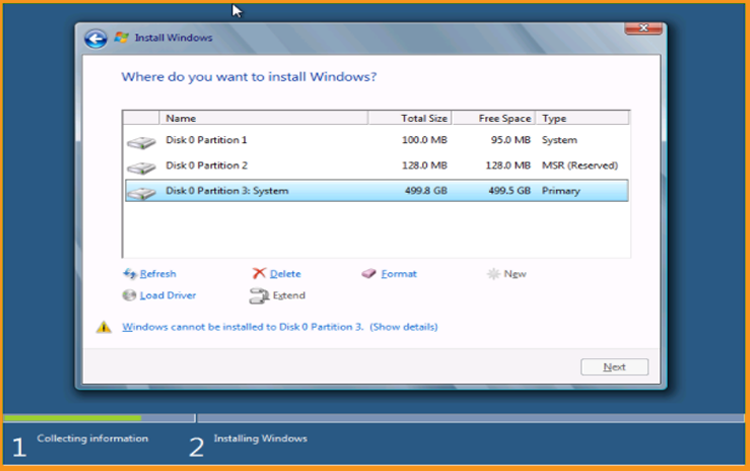
Task: Click the Installing Windows step label
Action: 261,438
